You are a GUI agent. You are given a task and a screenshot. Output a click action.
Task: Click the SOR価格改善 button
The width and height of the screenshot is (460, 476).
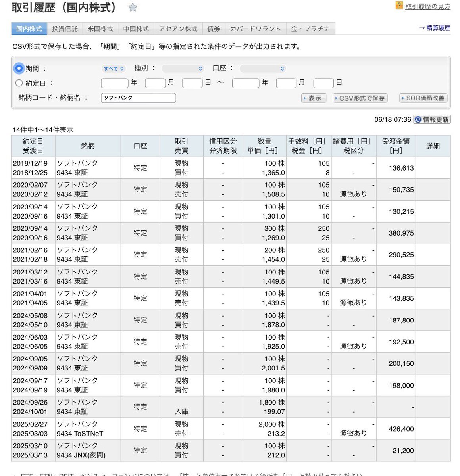(x=423, y=98)
